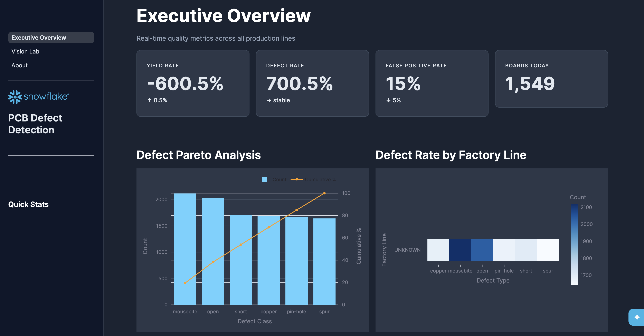Go to the About page
The width and height of the screenshot is (644, 336).
[x=19, y=66]
